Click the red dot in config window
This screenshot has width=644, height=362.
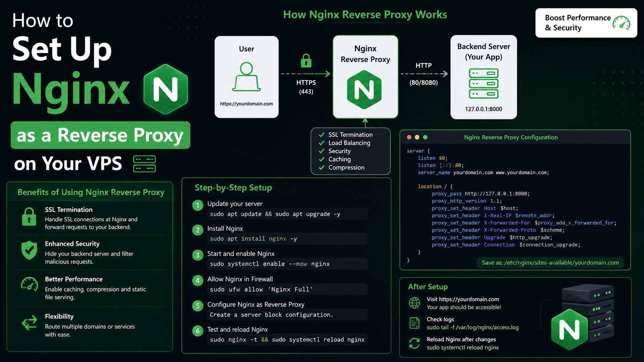[x=409, y=137]
